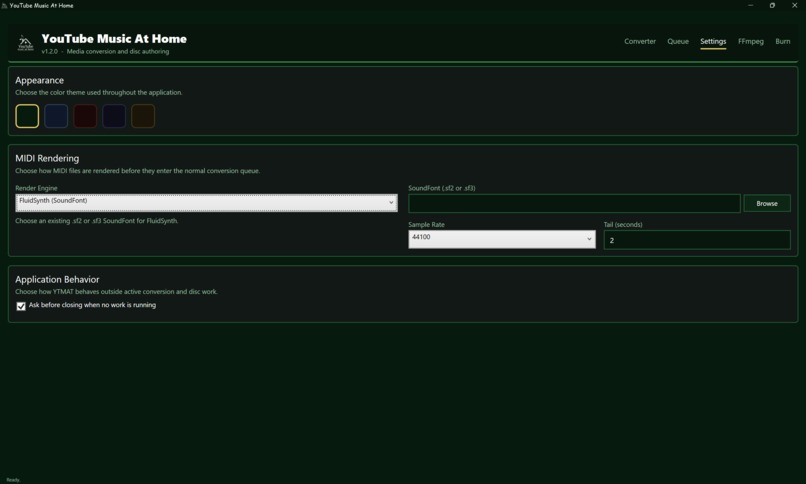This screenshot has width=806, height=484.
Task: Toggle Ask before closing checkbox
Action: click(21, 306)
